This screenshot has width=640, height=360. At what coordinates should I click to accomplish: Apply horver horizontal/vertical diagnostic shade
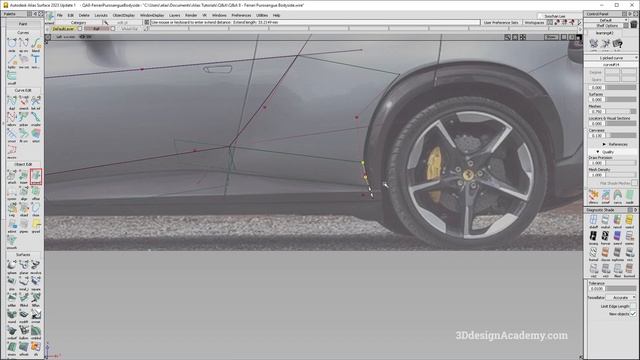click(605, 238)
